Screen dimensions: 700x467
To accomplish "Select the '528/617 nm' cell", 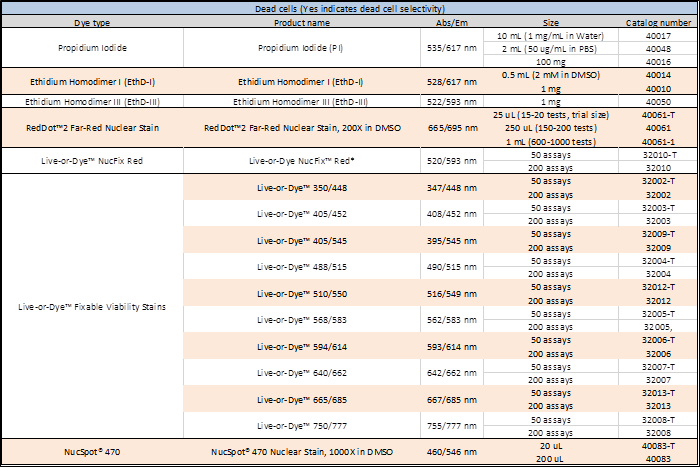I will tap(452, 82).
